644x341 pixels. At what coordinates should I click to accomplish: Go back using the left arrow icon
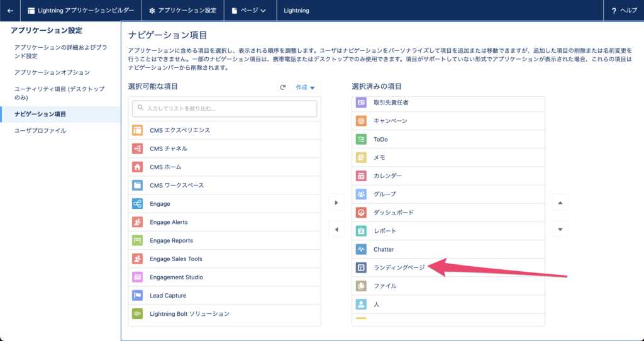pyautogui.click(x=10, y=11)
